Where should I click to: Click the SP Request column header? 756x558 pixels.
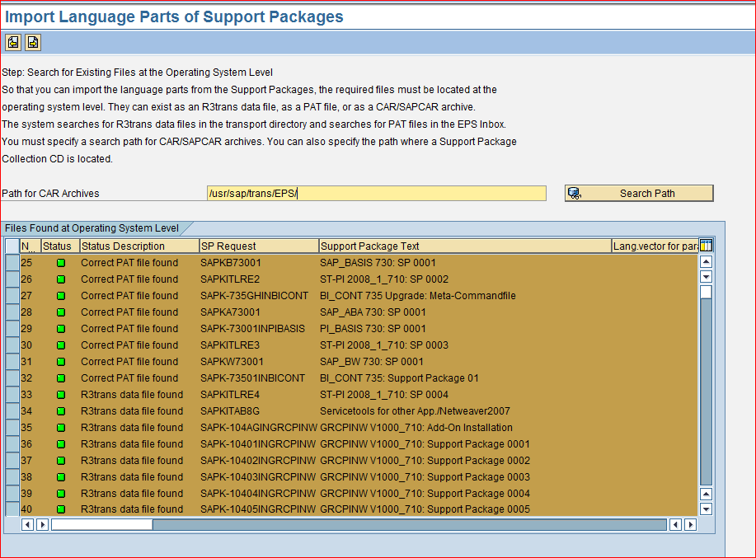click(258, 246)
